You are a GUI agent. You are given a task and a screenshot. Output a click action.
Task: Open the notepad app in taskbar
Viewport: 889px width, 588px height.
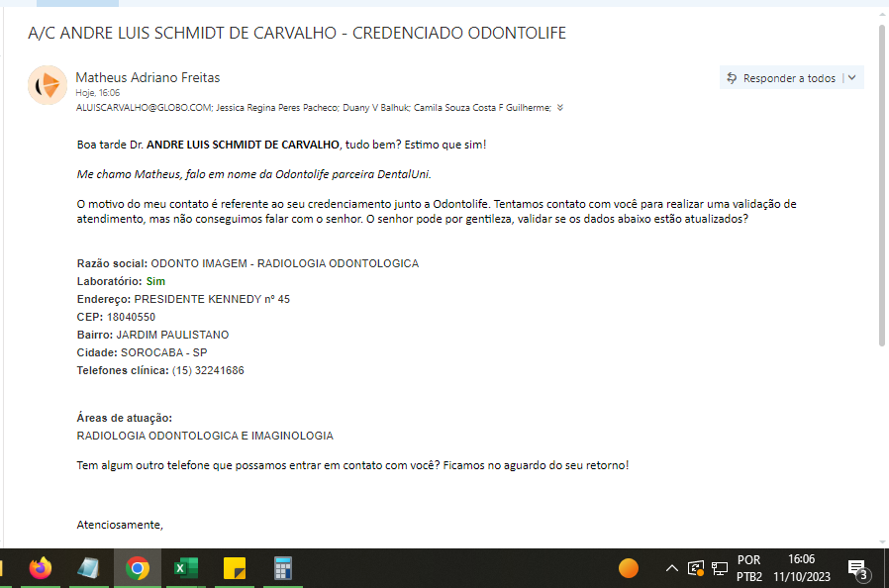88,568
